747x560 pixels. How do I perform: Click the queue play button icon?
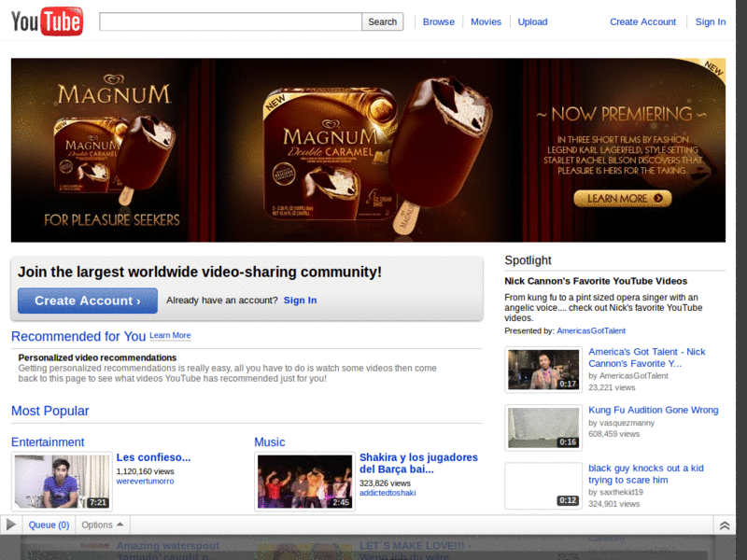[x=11, y=525]
